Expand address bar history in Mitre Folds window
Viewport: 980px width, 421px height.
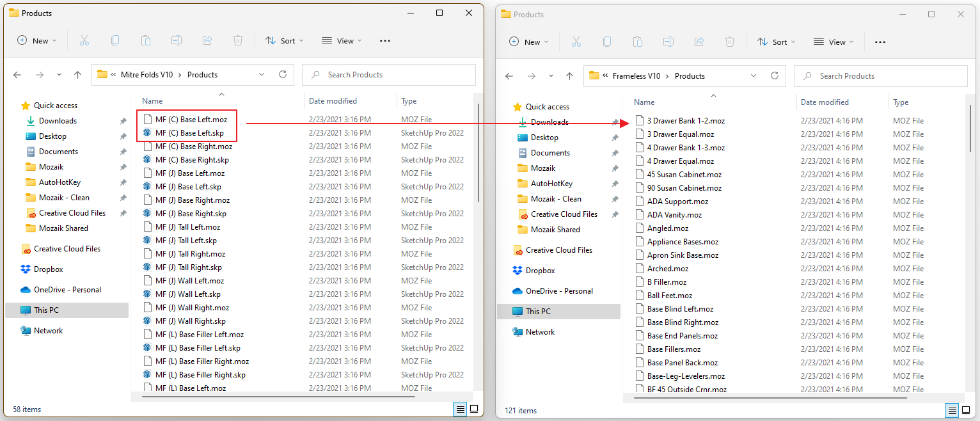tap(262, 75)
